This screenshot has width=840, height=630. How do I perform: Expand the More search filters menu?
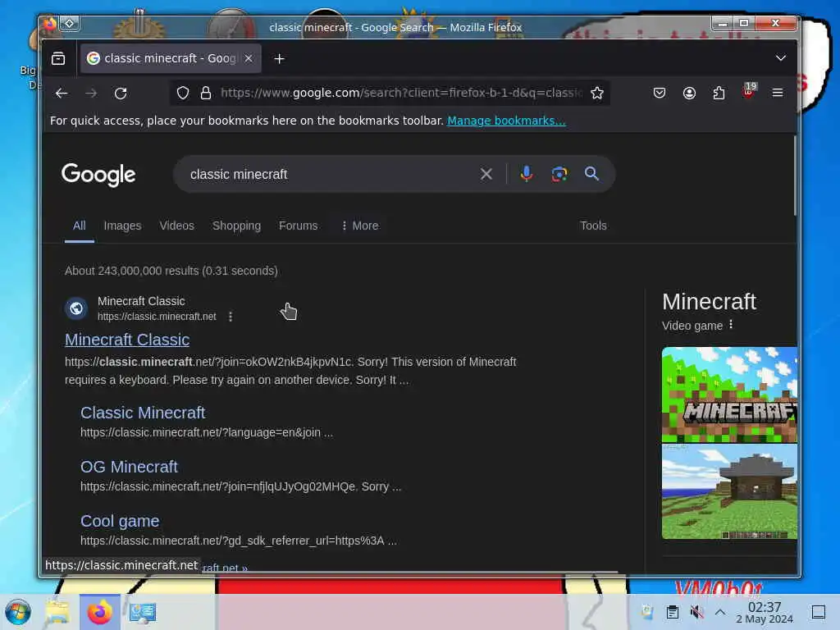(x=359, y=226)
